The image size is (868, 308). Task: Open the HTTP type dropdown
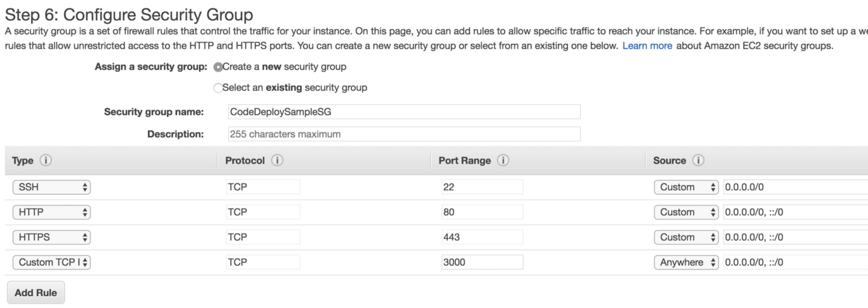[x=52, y=212]
